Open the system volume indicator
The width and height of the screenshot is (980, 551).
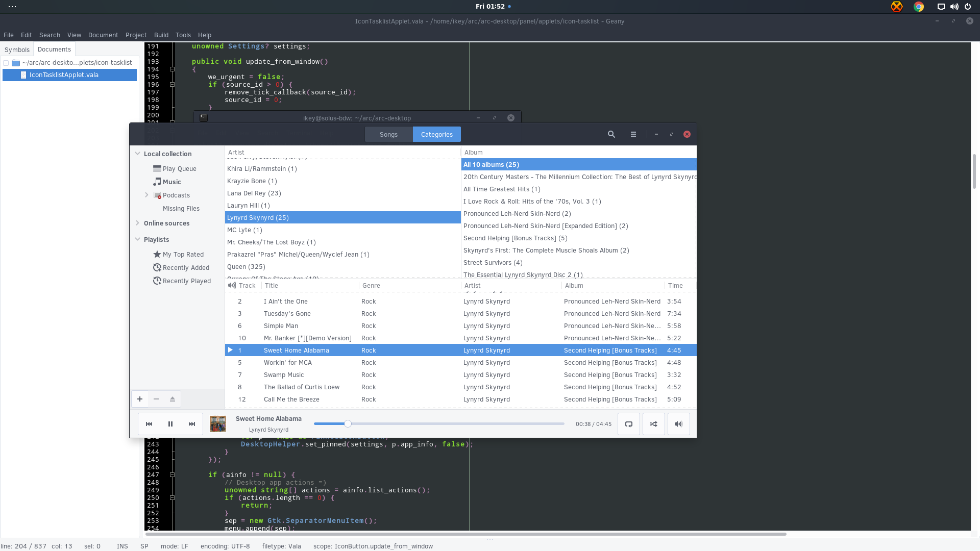tap(954, 7)
